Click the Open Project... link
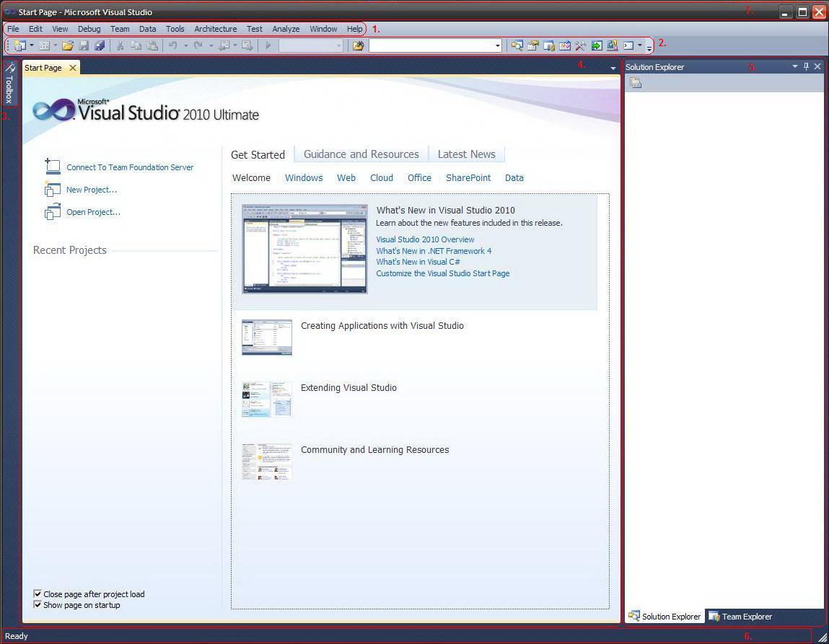This screenshot has width=829, height=644. [94, 212]
